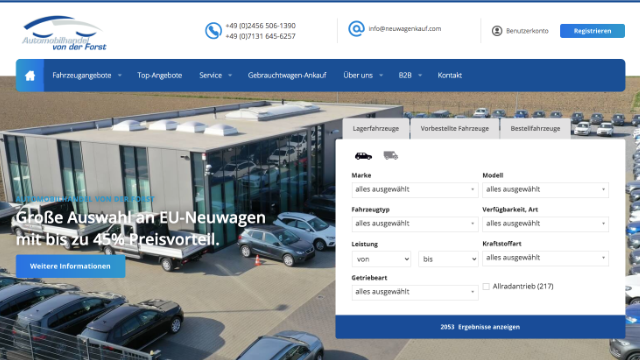Expand the Service menu
The width and height of the screenshot is (640, 360).
click(215, 76)
